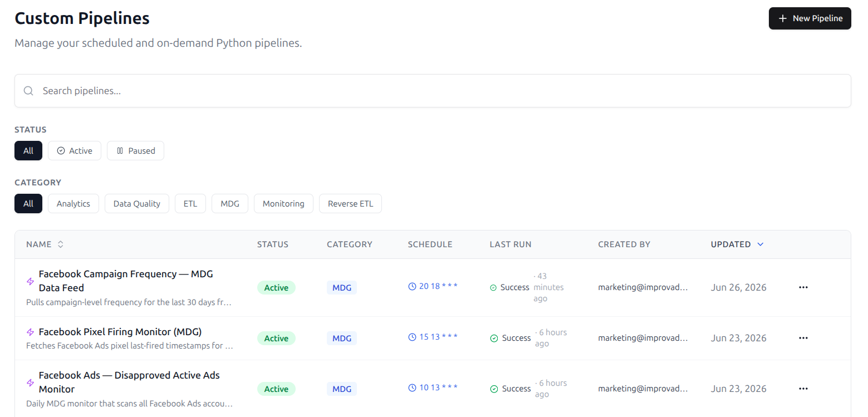Click the STATUS column header
This screenshot has height=417, width=868.
273,244
